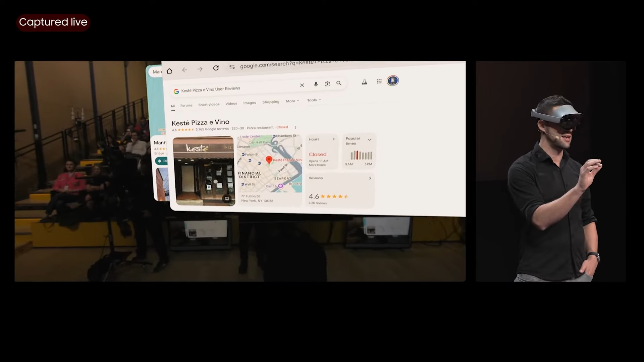Go to the browser home page
This screenshot has height=362, width=644.
pyautogui.click(x=169, y=70)
